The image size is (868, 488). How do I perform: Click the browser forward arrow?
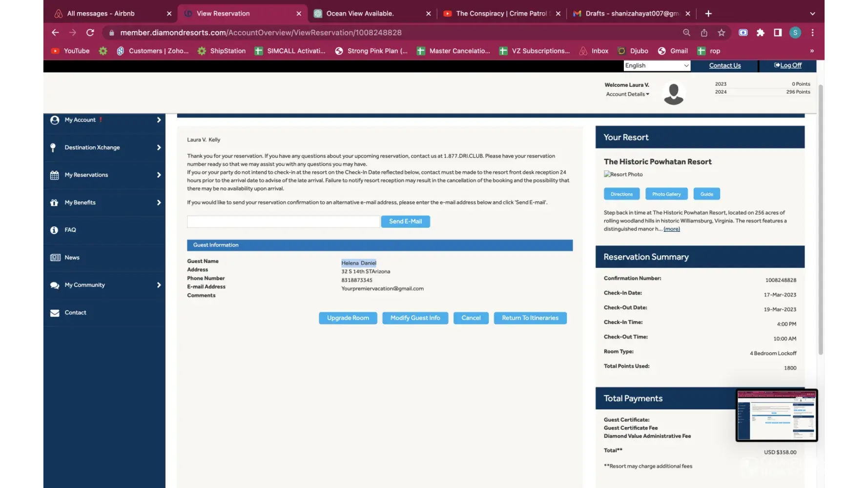point(73,33)
